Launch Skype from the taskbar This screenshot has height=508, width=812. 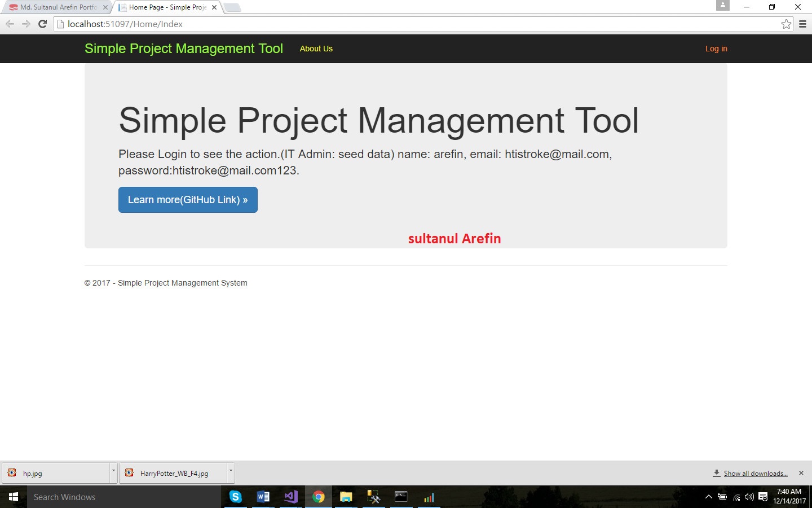pos(236,497)
